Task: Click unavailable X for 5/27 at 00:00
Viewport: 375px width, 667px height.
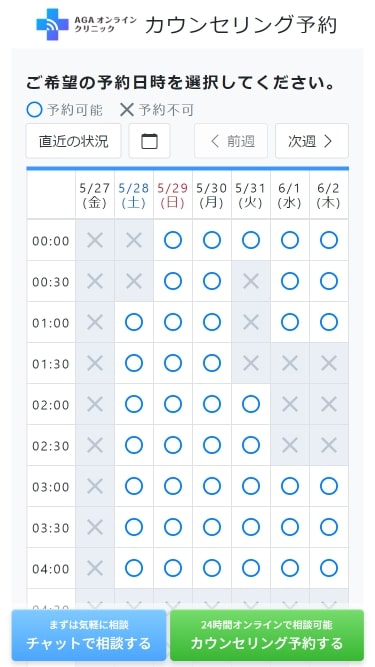Action: click(x=95, y=240)
